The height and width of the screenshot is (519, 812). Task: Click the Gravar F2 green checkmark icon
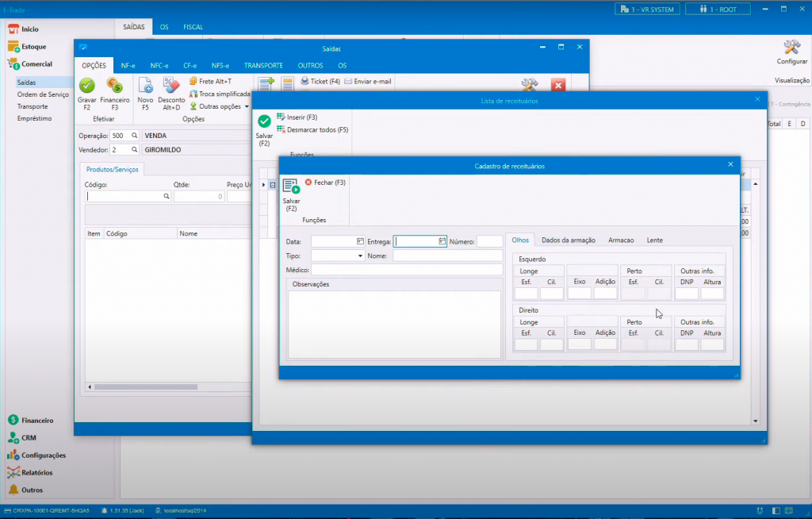(86, 86)
